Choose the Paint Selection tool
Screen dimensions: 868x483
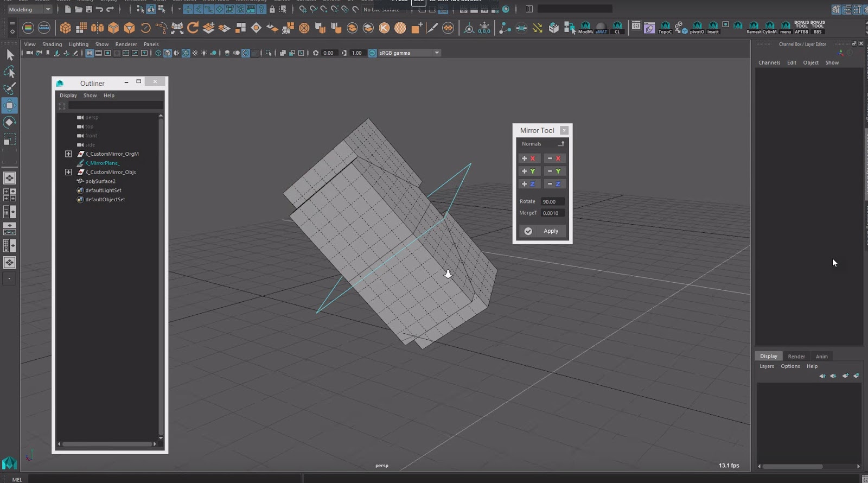(x=9, y=88)
